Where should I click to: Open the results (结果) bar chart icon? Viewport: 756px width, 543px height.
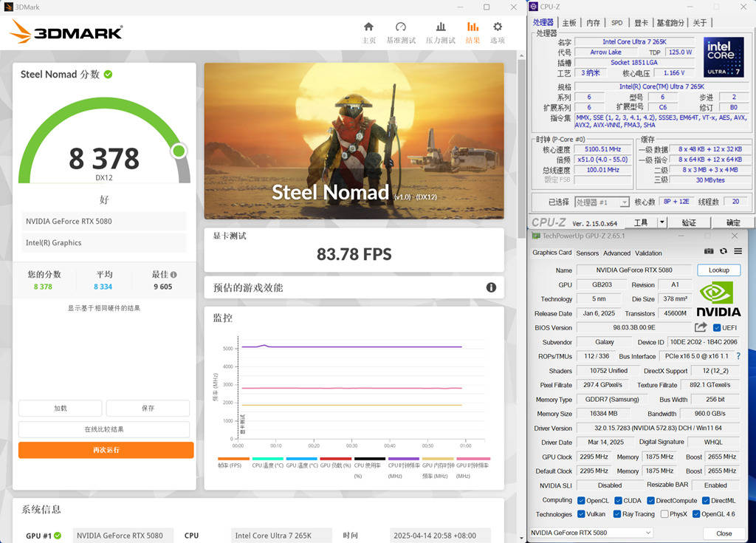point(472,27)
